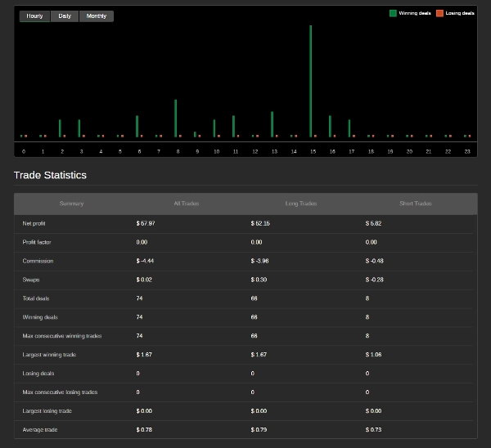This screenshot has width=491, height=448.
Task: Click the Trade Statistics heading
Action: (50, 175)
